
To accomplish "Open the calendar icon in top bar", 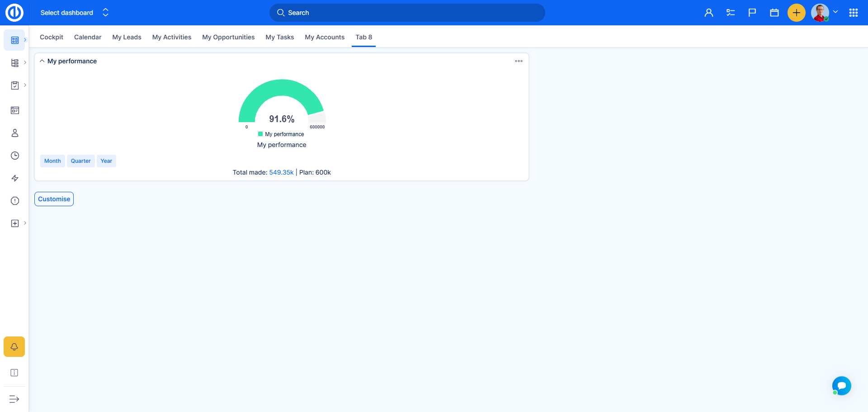I will (x=774, y=13).
